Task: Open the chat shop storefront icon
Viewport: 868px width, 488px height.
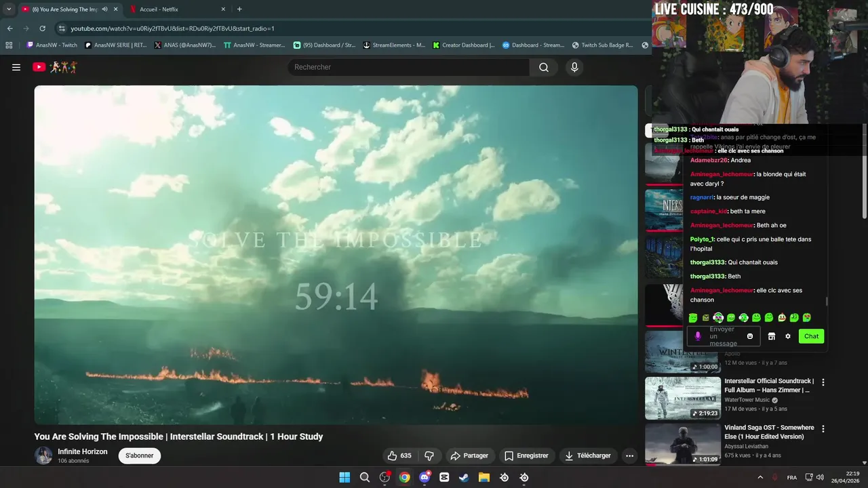Action: tap(771, 336)
